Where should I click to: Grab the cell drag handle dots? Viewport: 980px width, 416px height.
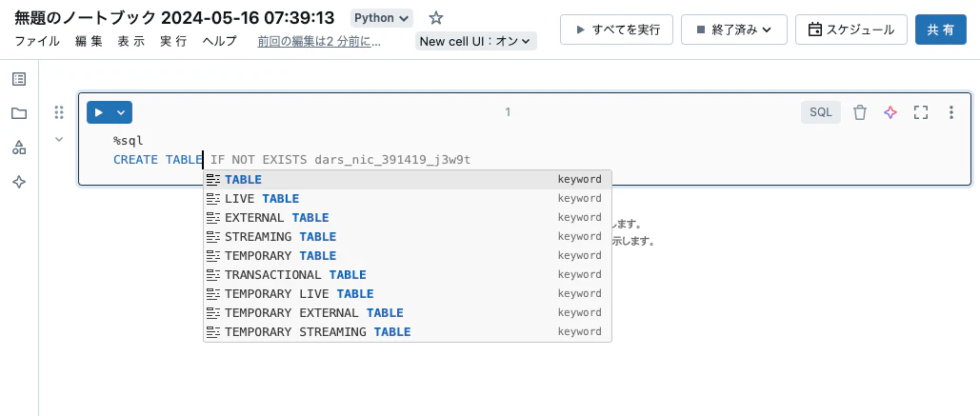59,112
